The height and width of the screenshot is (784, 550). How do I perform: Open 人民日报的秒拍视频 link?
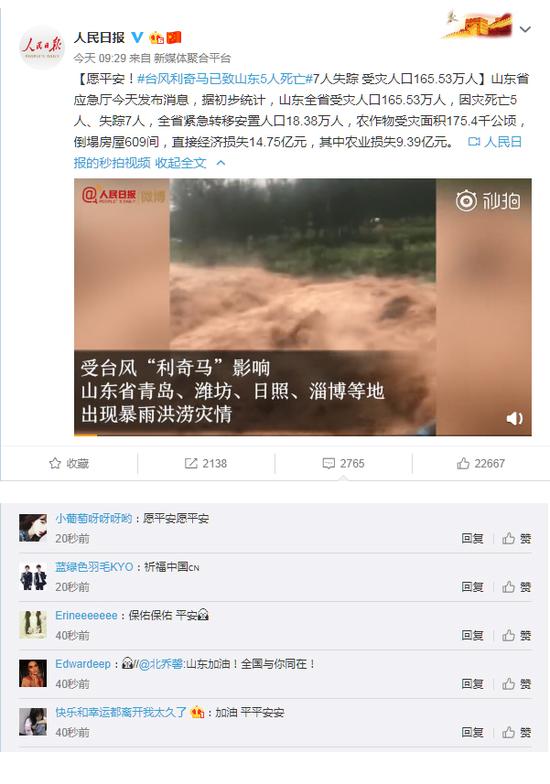[x=300, y=152]
